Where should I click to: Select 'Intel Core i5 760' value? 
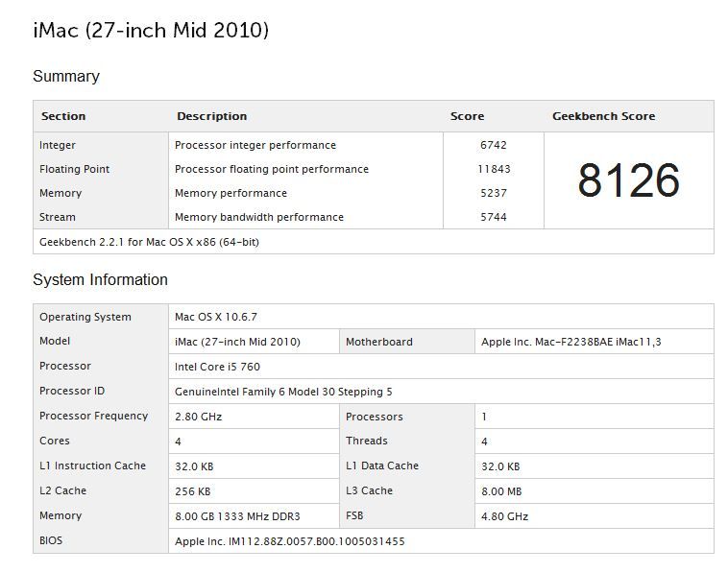tap(217, 367)
